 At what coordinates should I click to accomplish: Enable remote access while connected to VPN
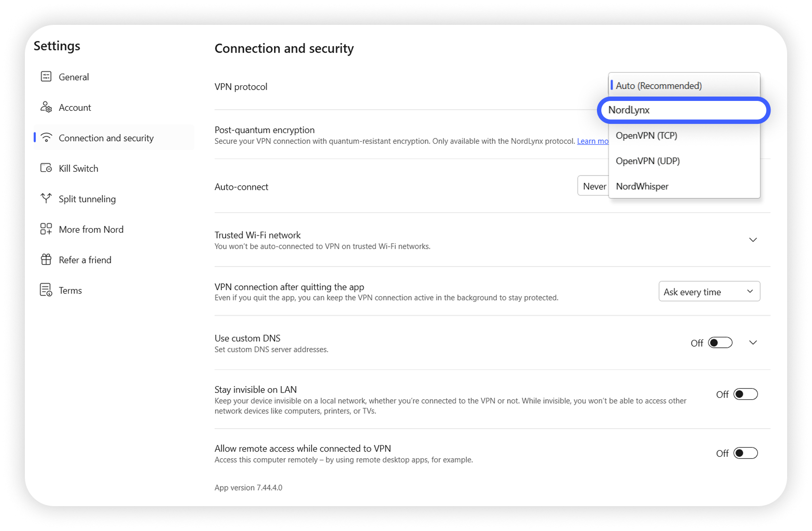[745, 452]
